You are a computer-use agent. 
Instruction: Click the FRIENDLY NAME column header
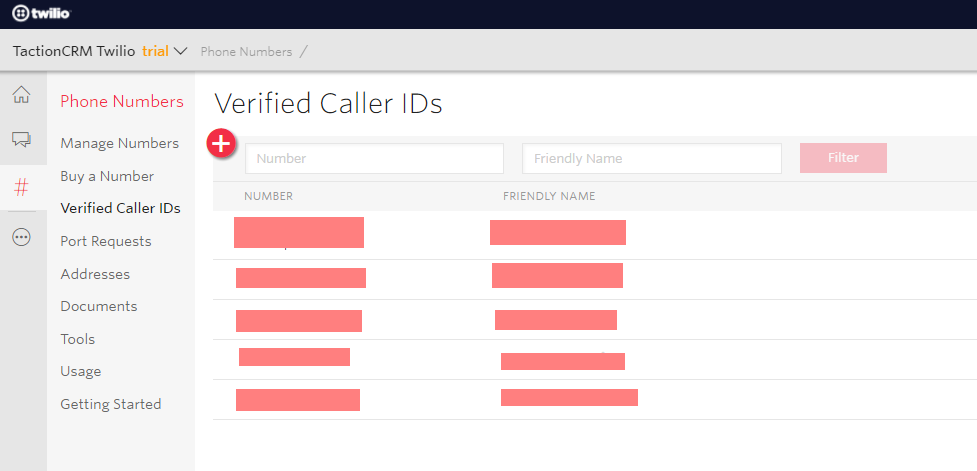point(549,196)
